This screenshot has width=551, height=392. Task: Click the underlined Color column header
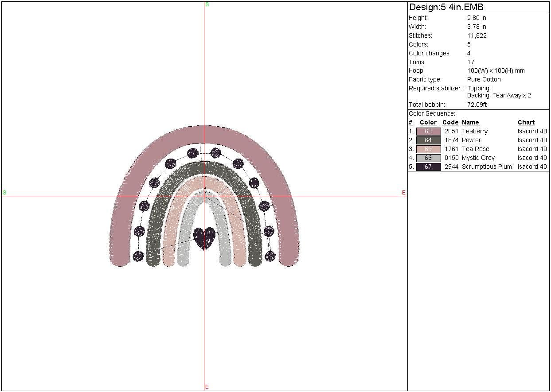(428, 123)
